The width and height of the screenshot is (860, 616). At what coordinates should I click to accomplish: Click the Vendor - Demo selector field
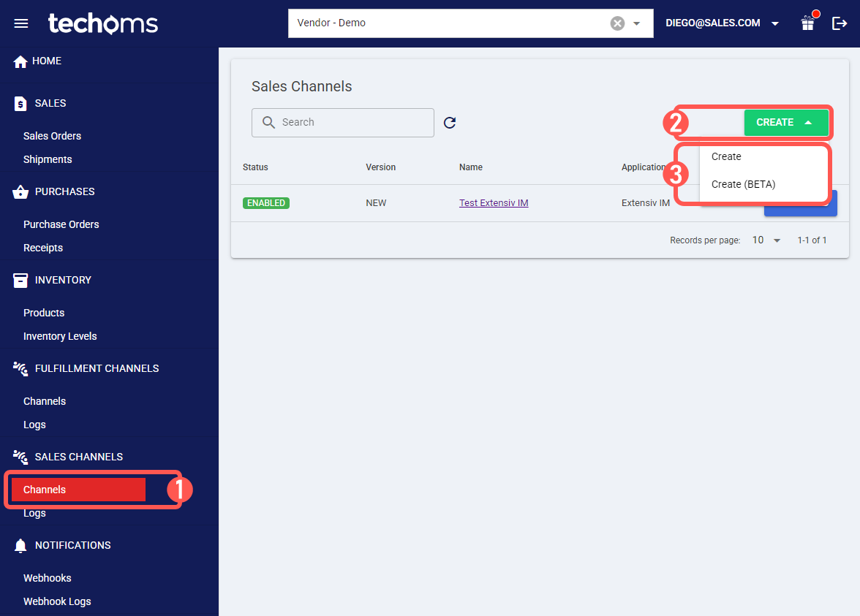pos(471,23)
